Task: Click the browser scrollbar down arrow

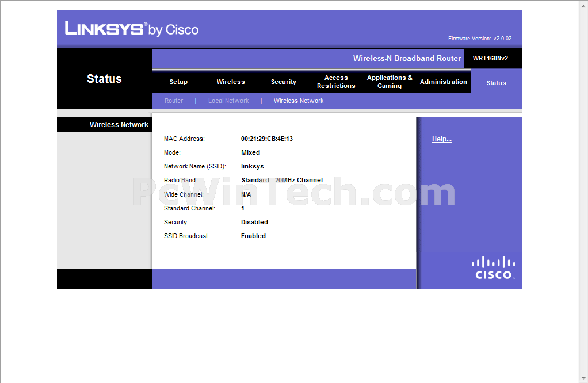Action: pyautogui.click(x=584, y=378)
